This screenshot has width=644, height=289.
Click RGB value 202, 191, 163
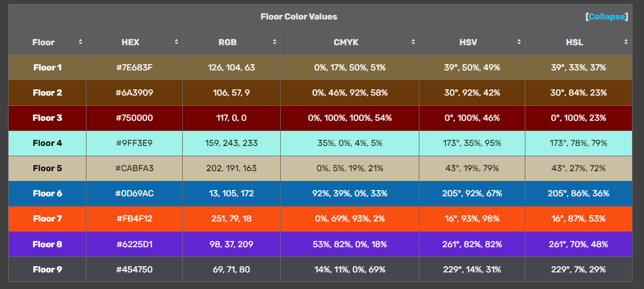point(231,168)
